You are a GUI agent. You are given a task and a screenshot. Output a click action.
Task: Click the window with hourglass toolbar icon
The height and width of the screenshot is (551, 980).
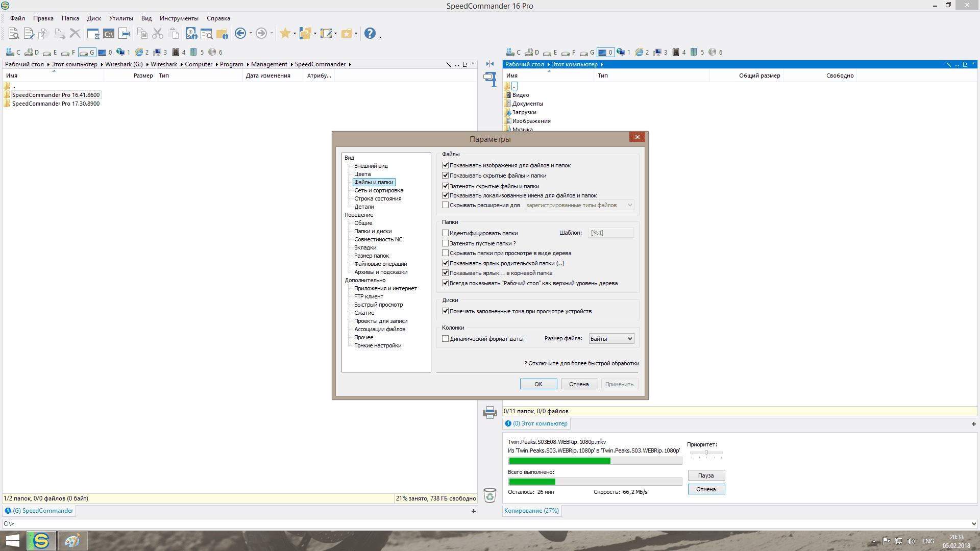[93, 34]
